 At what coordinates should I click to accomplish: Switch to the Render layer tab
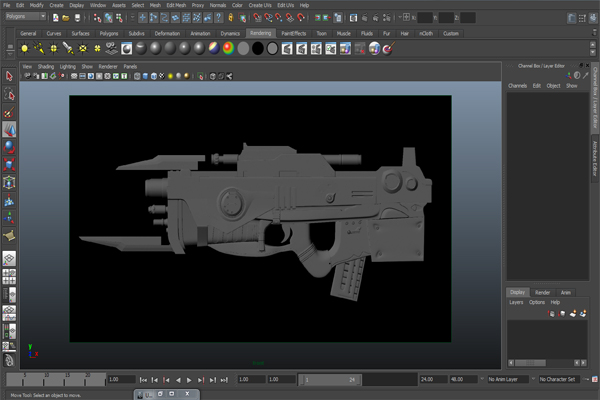(542, 293)
